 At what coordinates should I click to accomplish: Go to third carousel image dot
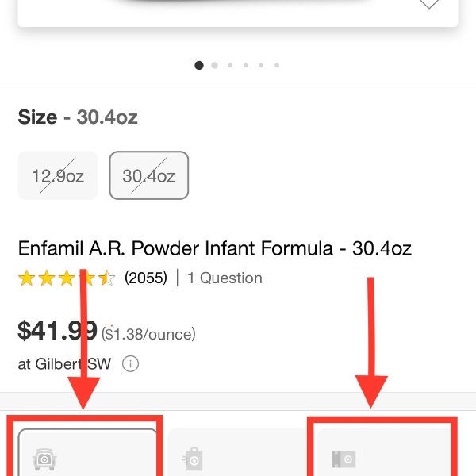230,65
